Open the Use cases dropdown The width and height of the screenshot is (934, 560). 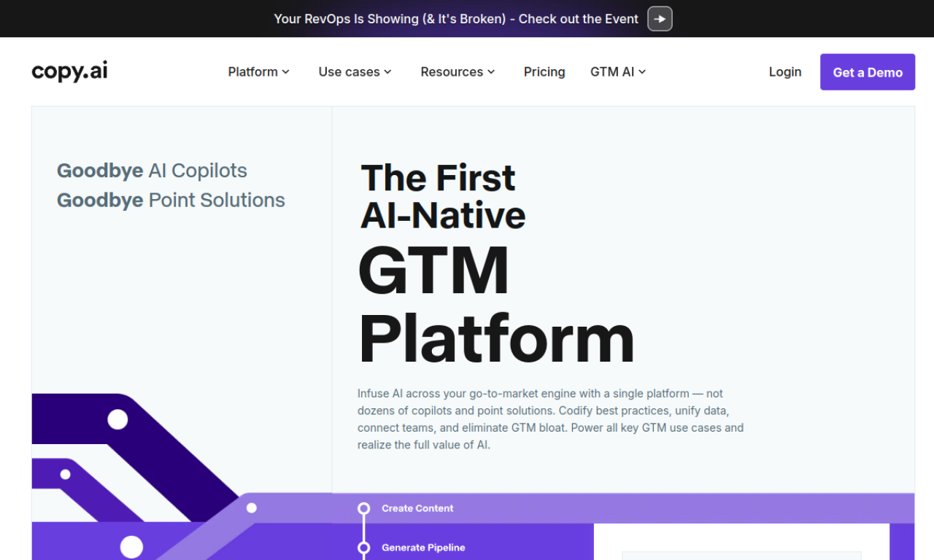[x=355, y=71]
